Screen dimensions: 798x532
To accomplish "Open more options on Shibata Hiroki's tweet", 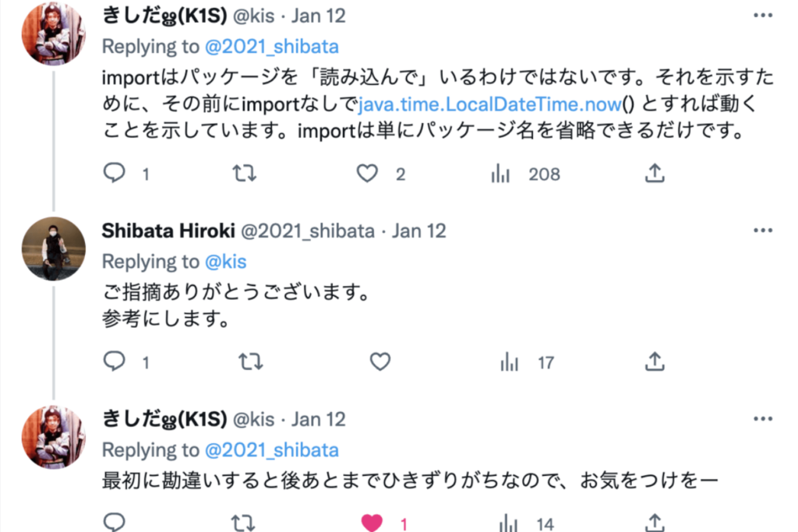I will click(x=762, y=231).
